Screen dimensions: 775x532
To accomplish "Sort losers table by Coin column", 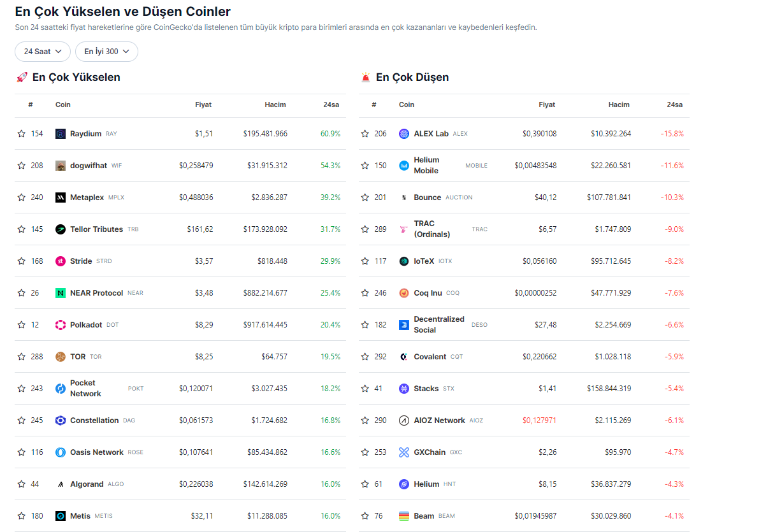I will pos(407,104).
